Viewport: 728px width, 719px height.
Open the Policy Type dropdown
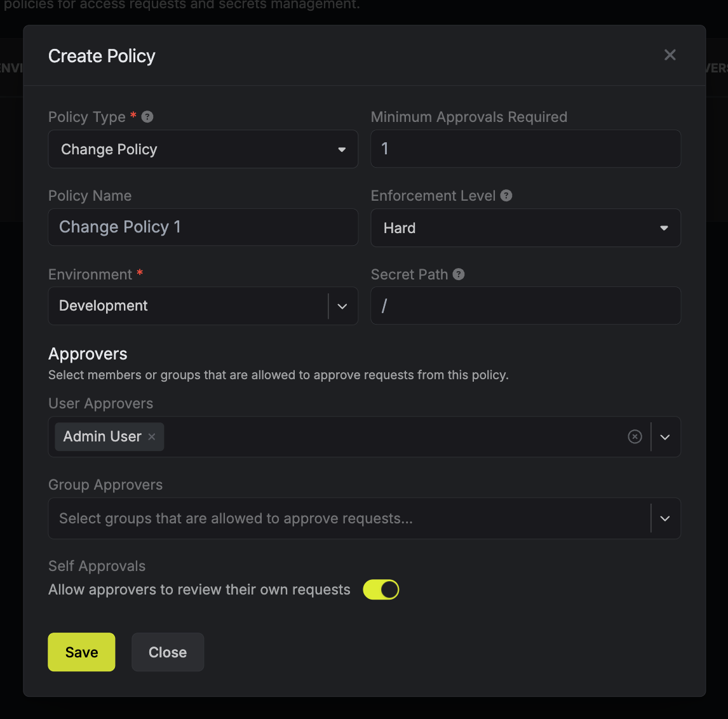[x=203, y=149]
